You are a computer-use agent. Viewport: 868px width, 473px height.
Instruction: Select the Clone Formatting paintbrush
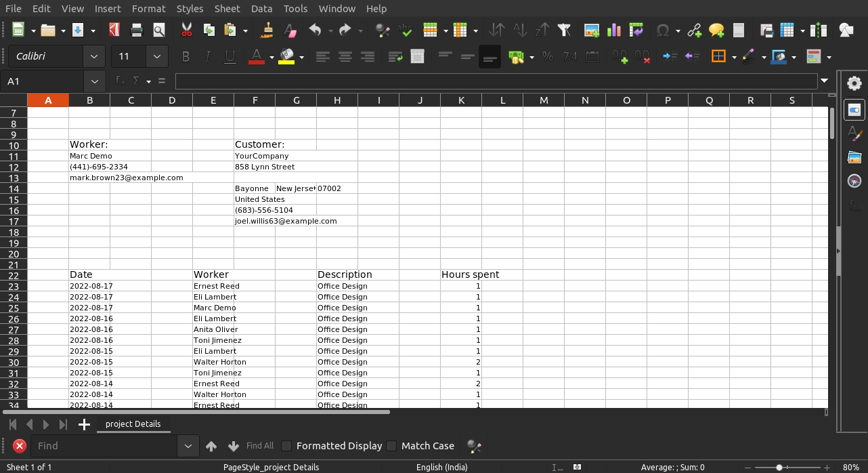tap(267, 30)
